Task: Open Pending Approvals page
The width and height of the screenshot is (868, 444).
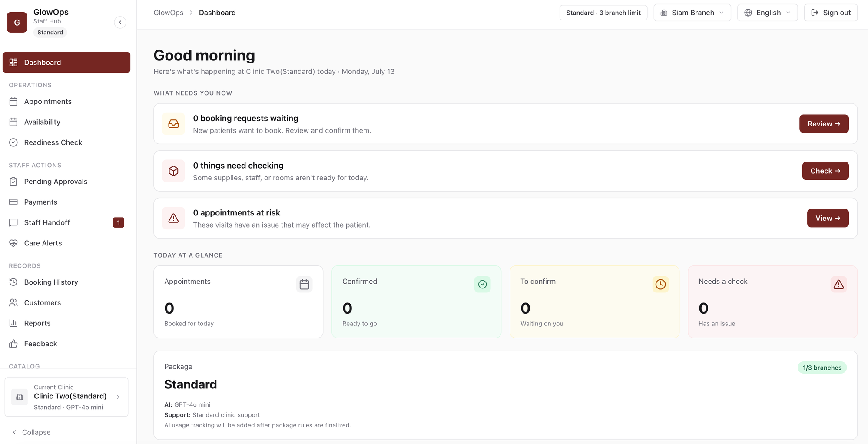Action: pyautogui.click(x=66, y=181)
